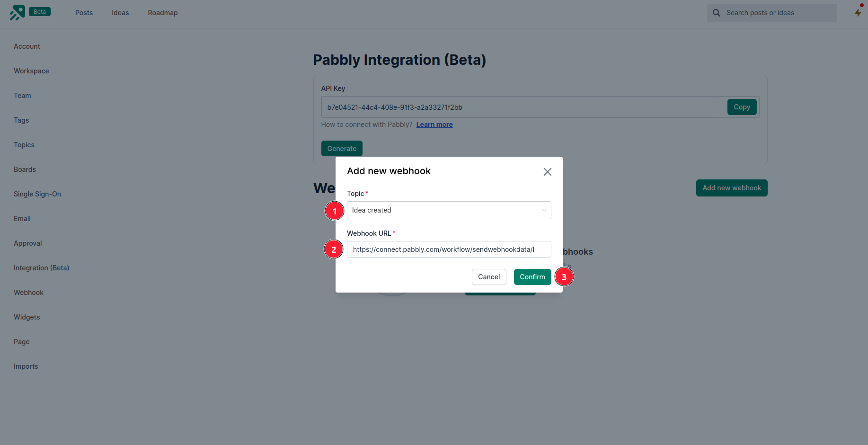Copy the API key

(742, 107)
